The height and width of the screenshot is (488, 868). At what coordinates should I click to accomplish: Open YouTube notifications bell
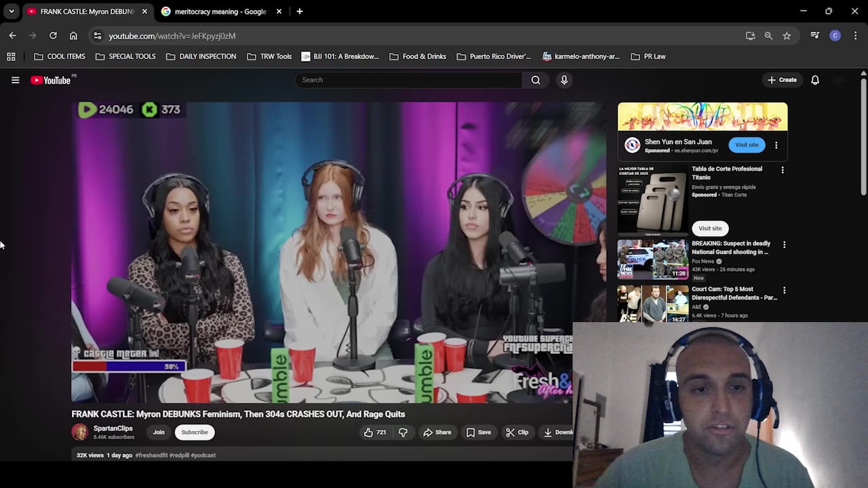point(815,80)
